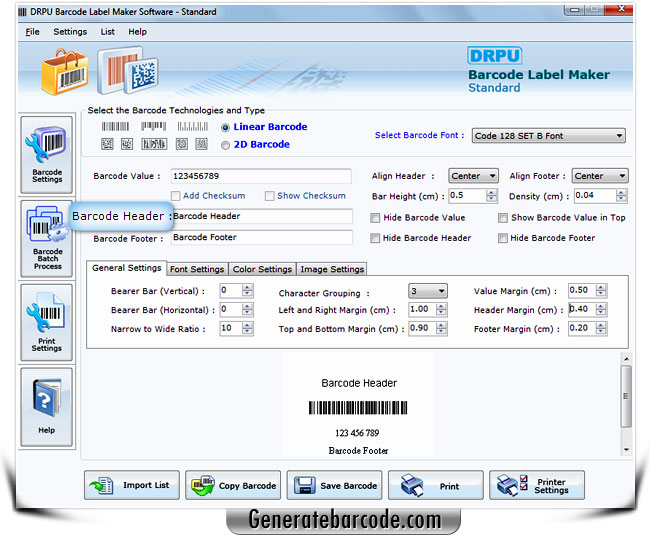650x535 pixels.
Task: Adjust the Bar Height spinner arrows
Action: tap(491, 196)
